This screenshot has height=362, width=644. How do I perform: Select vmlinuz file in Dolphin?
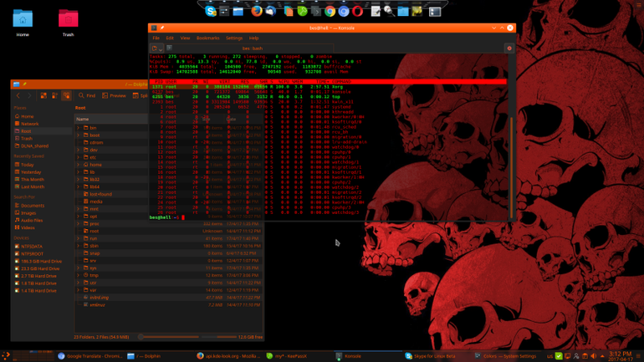168,305
